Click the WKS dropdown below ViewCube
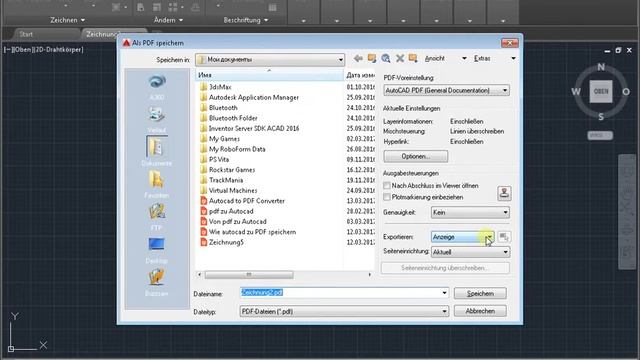 (600, 135)
